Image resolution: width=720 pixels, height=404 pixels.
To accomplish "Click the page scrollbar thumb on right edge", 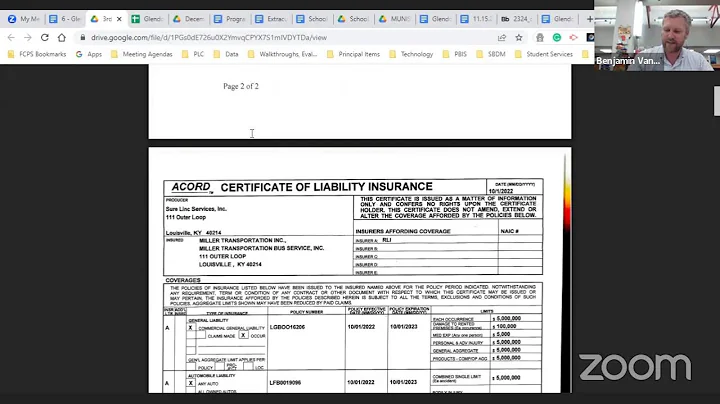I will (x=716, y=101).
